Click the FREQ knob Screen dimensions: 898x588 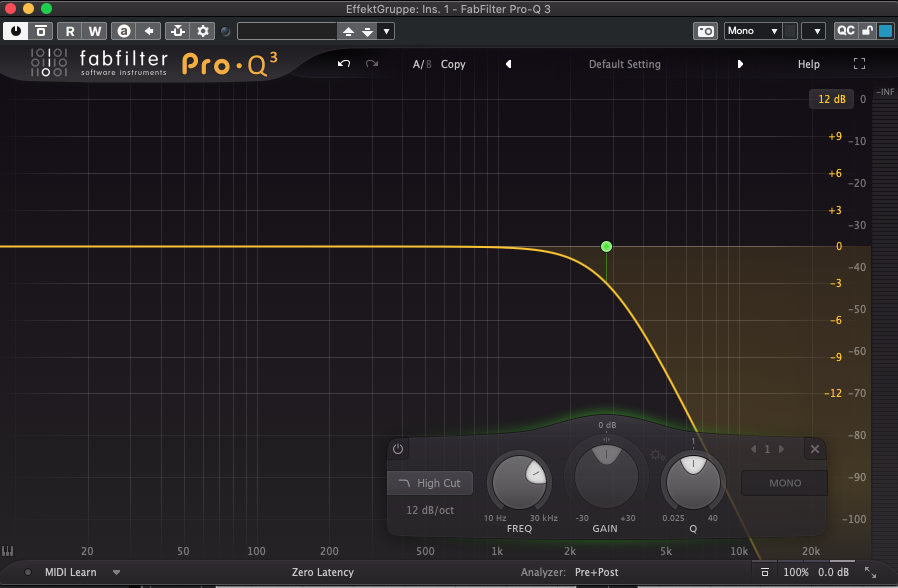[519, 482]
